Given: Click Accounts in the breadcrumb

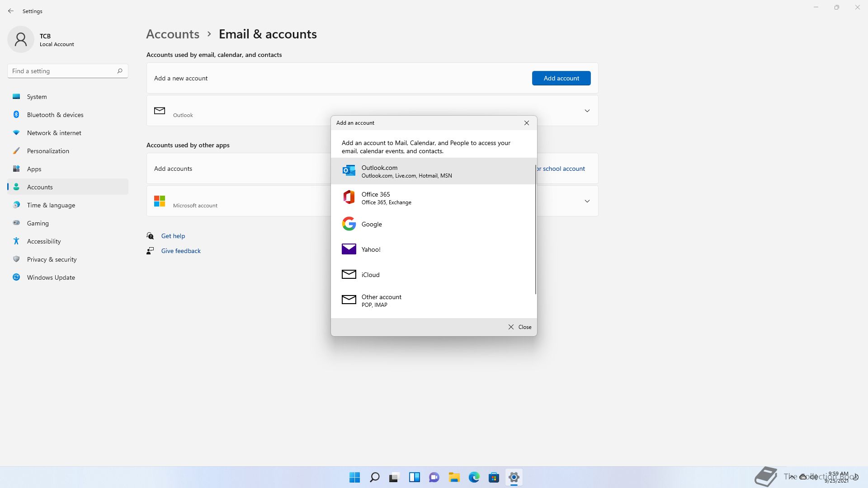Looking at the screenshot, I should (173, 34).
